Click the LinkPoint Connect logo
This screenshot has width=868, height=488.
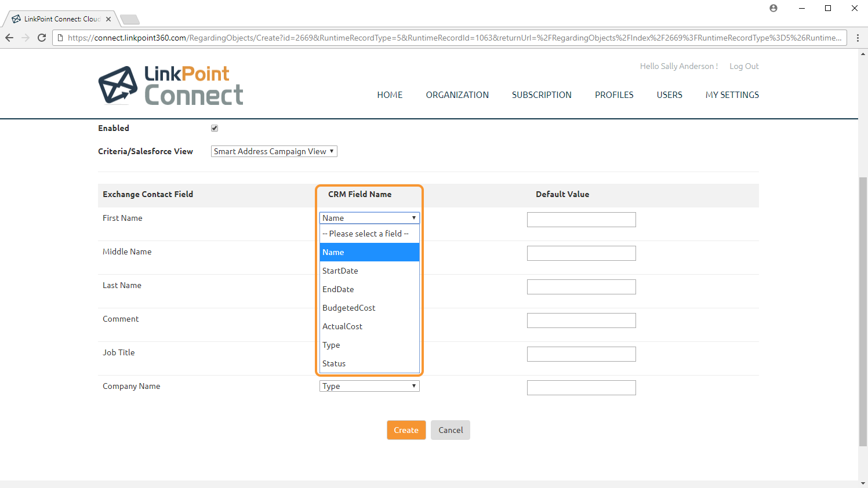click(171, 85)
